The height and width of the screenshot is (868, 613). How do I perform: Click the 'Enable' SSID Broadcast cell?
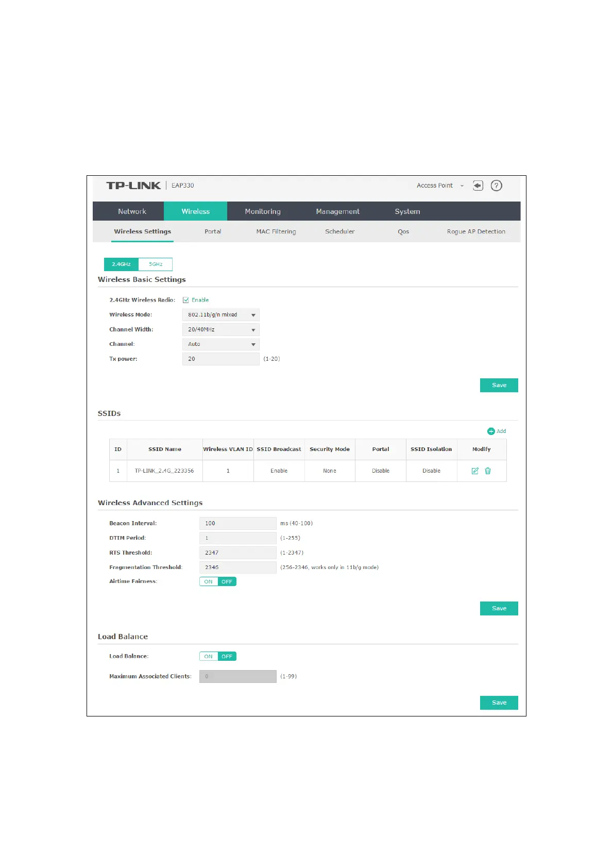pos(279,471)
